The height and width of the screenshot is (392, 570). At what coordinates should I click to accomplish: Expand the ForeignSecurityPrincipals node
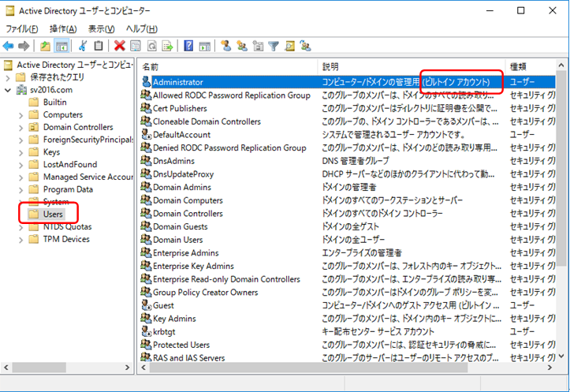pyautogui.click(x=20, y=140)
